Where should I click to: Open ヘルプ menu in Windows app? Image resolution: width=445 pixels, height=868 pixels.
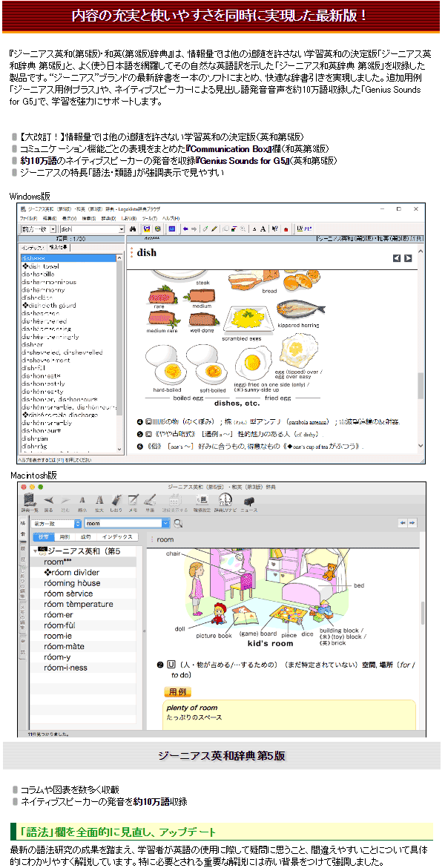(x=171, y=219)
